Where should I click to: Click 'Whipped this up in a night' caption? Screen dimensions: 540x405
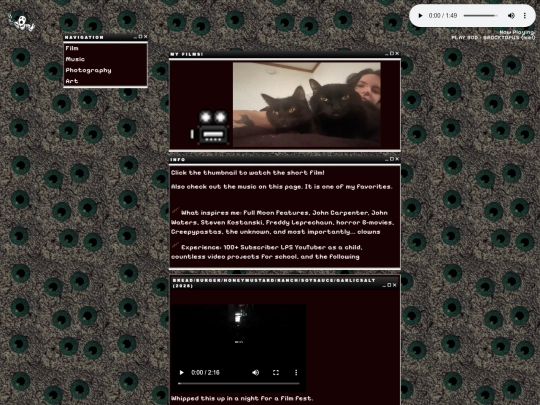(x=242, y=398)
